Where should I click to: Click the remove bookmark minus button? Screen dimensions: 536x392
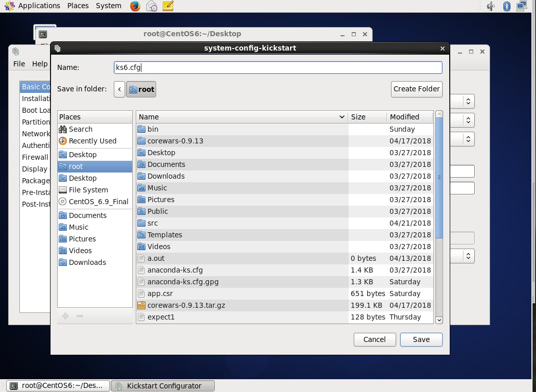80,316
